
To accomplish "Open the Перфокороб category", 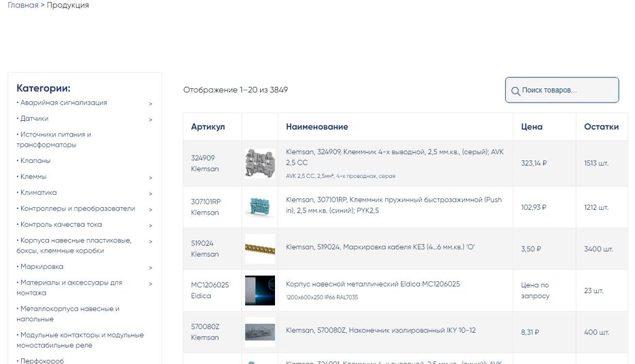I will click(41, 361).
